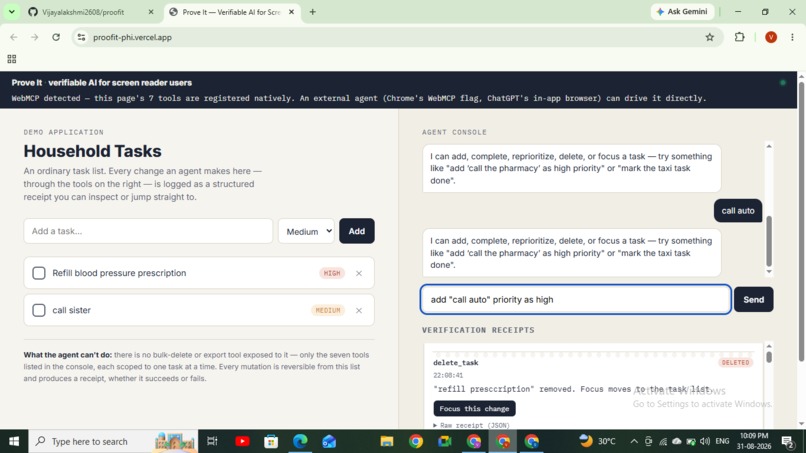Open the 30°C weather widget

pyautogui.click(x=597, y=441)
